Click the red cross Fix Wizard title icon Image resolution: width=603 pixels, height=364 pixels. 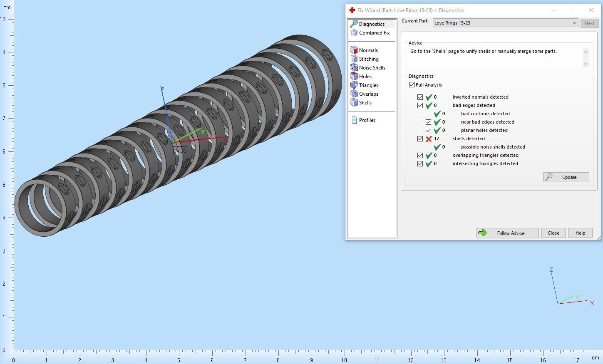pyautogui.click(x=352, y=10)
